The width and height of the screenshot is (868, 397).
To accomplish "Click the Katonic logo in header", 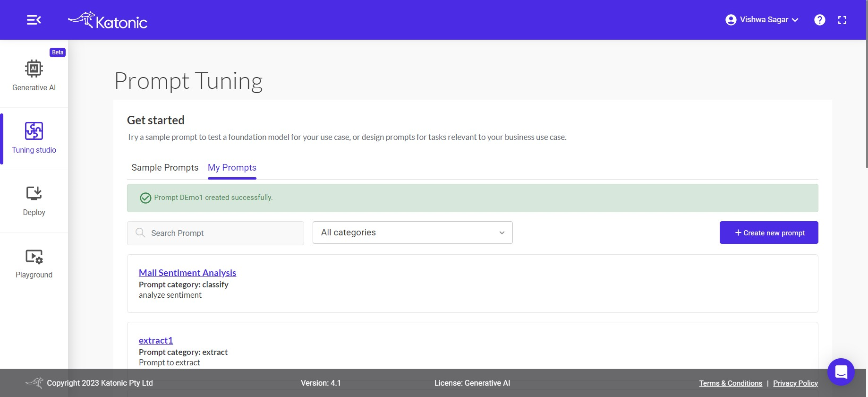I will tap(108, 20).
